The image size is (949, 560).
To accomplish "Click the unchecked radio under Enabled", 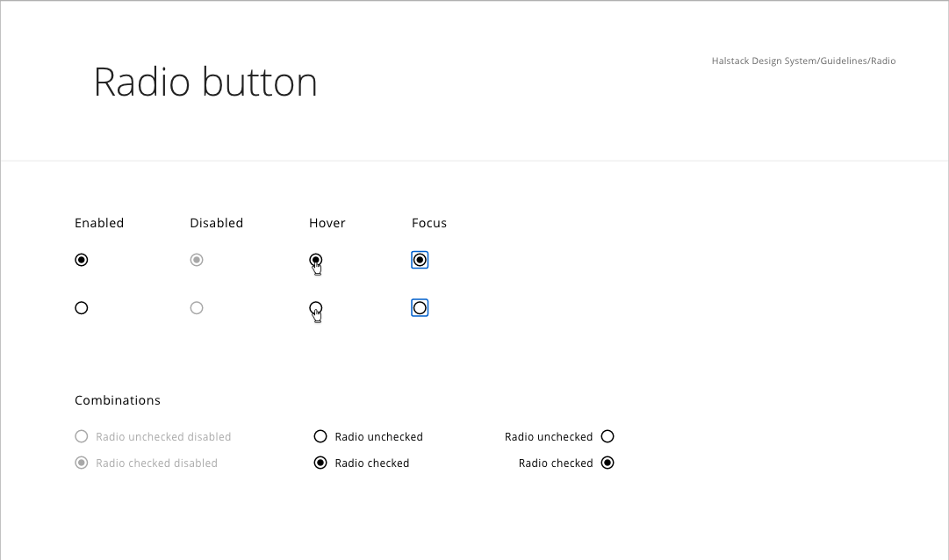I will pos(81,307).
